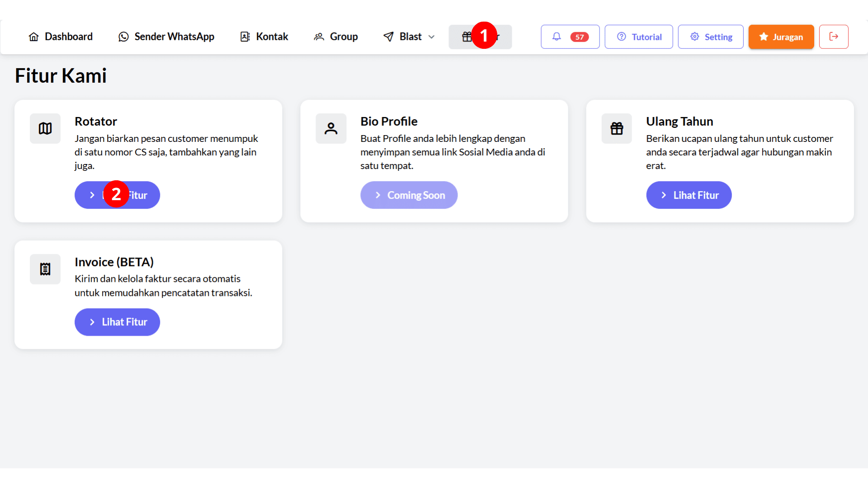
Task: Go to Sender WhatsApp page
Action: (166, 37)
